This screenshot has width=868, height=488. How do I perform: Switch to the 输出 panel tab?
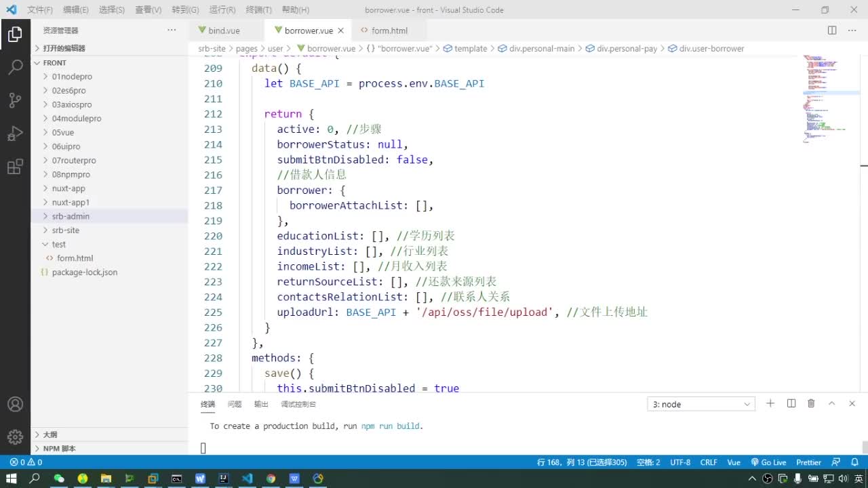point(261,404)
